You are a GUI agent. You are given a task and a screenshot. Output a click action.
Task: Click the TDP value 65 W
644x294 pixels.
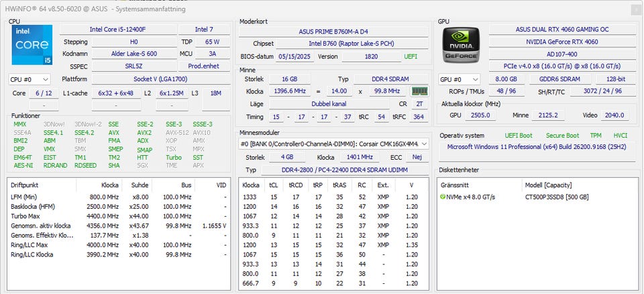coord(213,42)
